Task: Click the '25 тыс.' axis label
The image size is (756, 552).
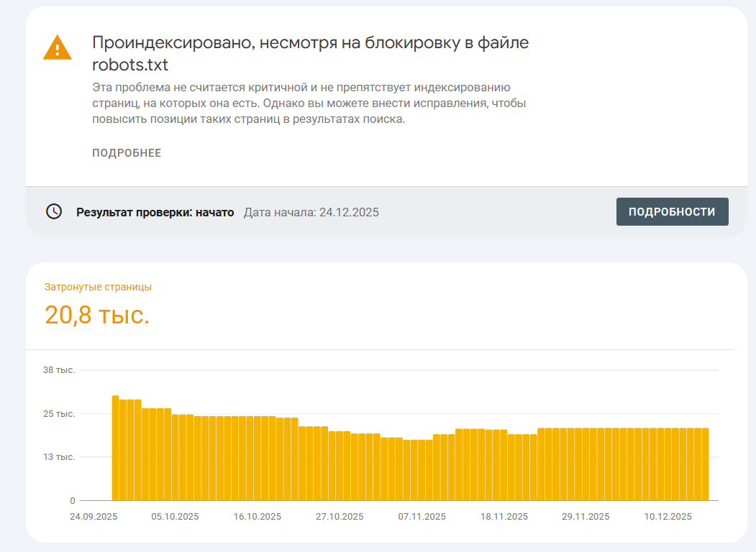Action: (x=59, y=414)
